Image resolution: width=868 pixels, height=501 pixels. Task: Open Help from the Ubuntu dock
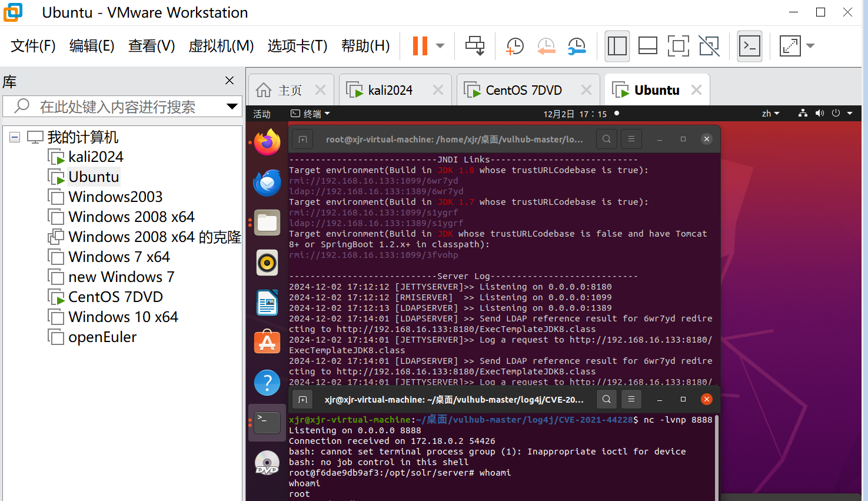(267, 383)
